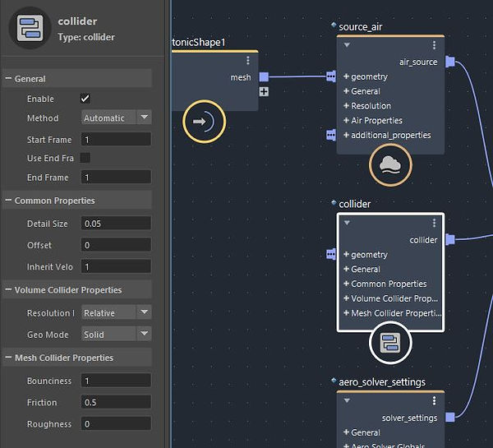This screenshot has height=448, width=493.
Task: Expand General in the collider node
Action: 346,269
